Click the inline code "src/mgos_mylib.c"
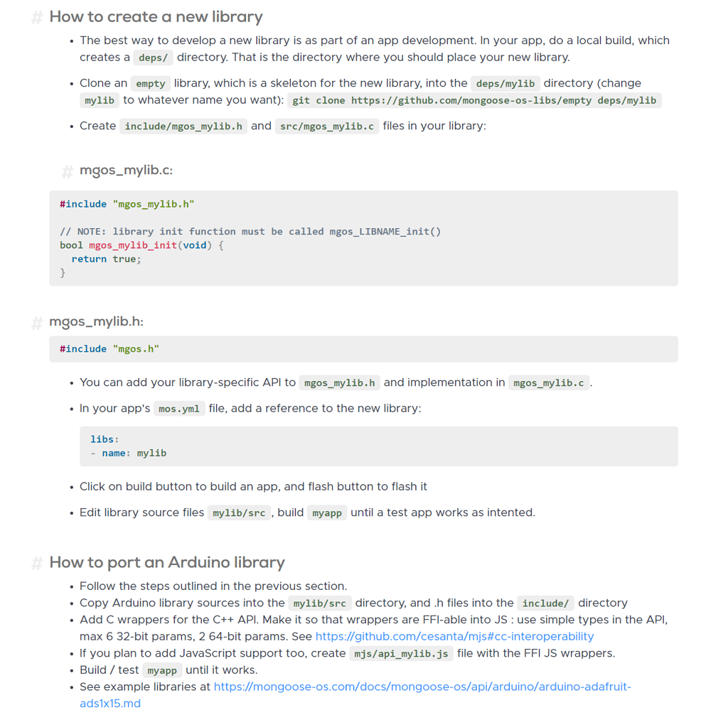This screenshot has height=720, width=728. pos(327,127)
